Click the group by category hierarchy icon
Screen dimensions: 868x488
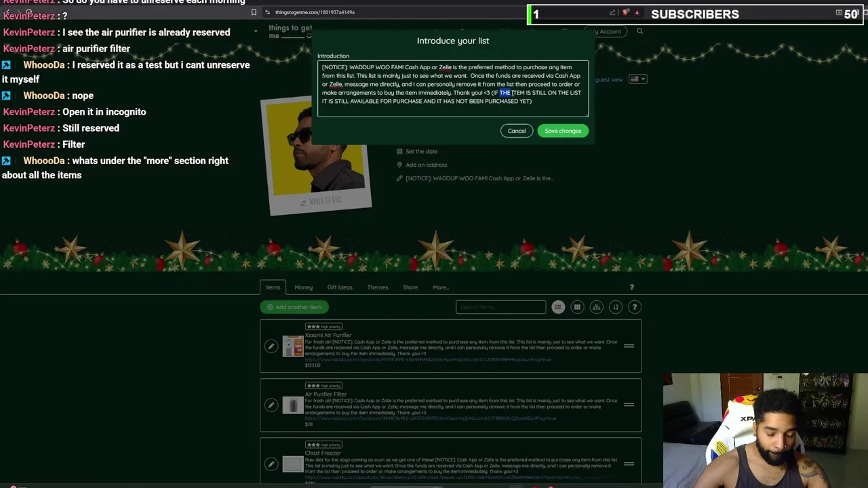click(x=596, y=307)
